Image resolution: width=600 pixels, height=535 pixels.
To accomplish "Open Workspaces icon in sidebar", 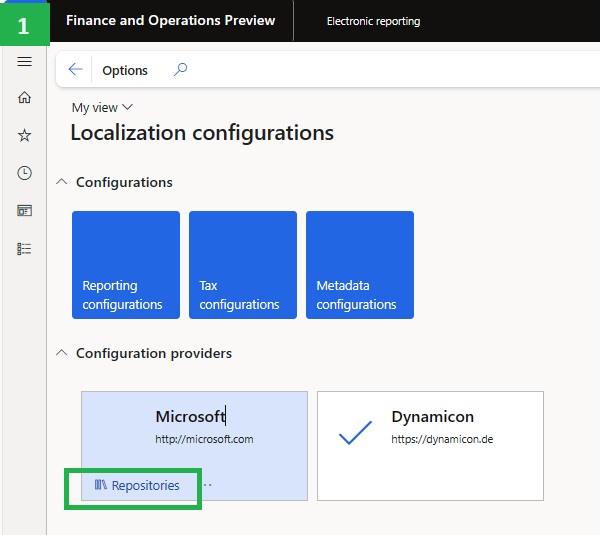I will [25, 211].
